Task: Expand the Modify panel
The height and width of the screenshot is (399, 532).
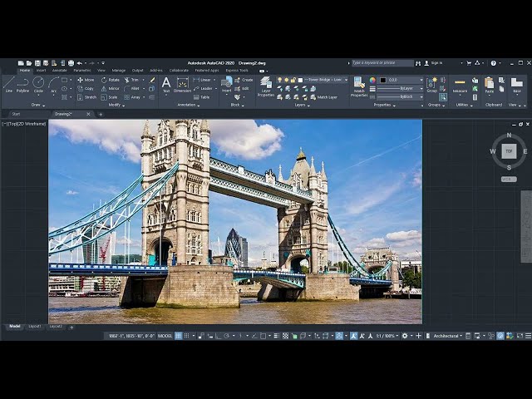Action: point(116,106)
